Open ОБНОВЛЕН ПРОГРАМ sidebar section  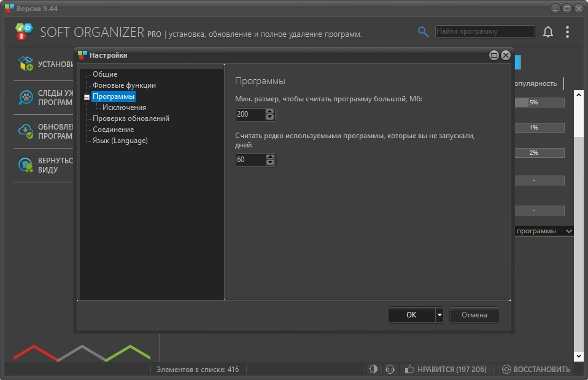[55, 131]
